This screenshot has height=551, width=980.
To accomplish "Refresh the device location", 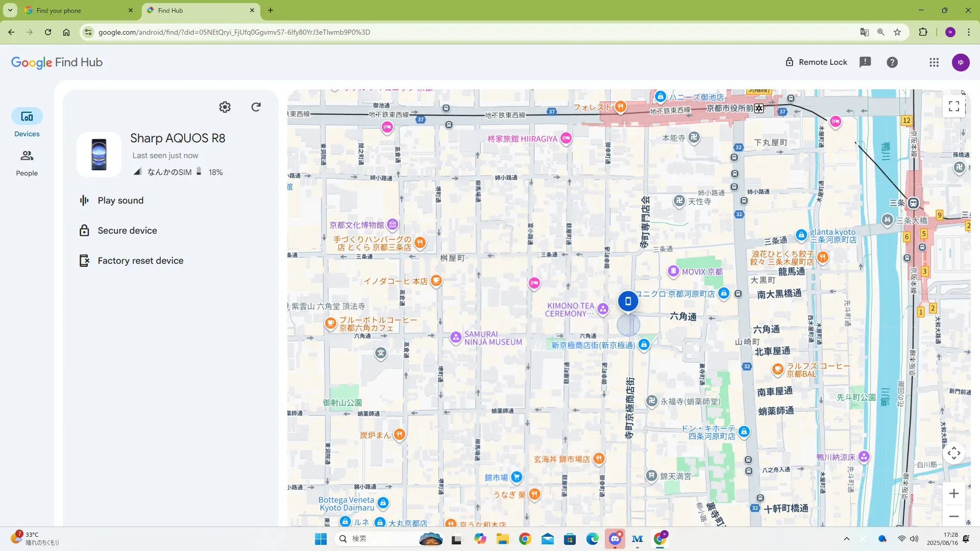I will [x=256, y=107].
